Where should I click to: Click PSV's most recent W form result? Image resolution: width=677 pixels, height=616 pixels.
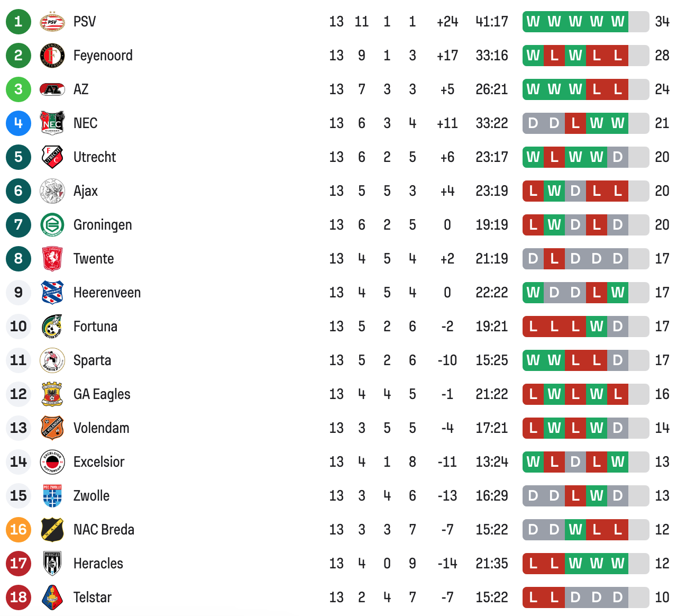point(618,22)
